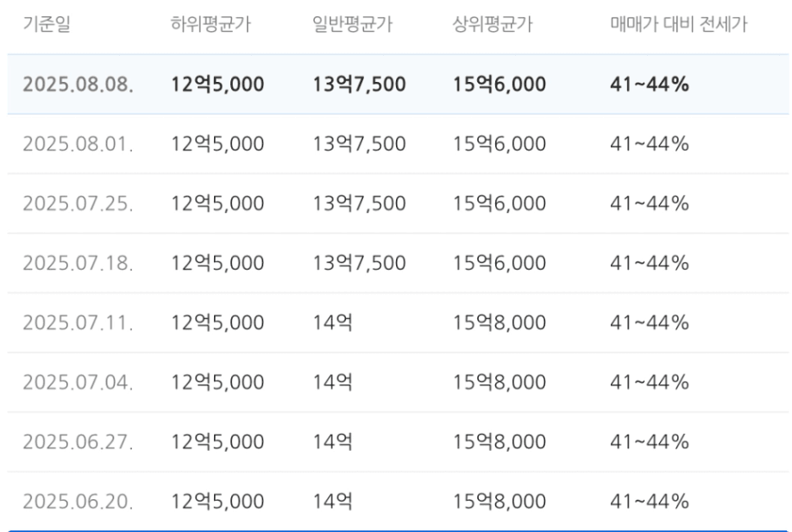Select the 2025.07.25. date cell
The width and height of the screenshot is (792, 532).
[x=79, y=203]
